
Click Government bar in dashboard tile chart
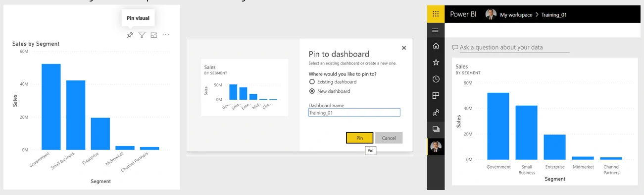[498, 126]
